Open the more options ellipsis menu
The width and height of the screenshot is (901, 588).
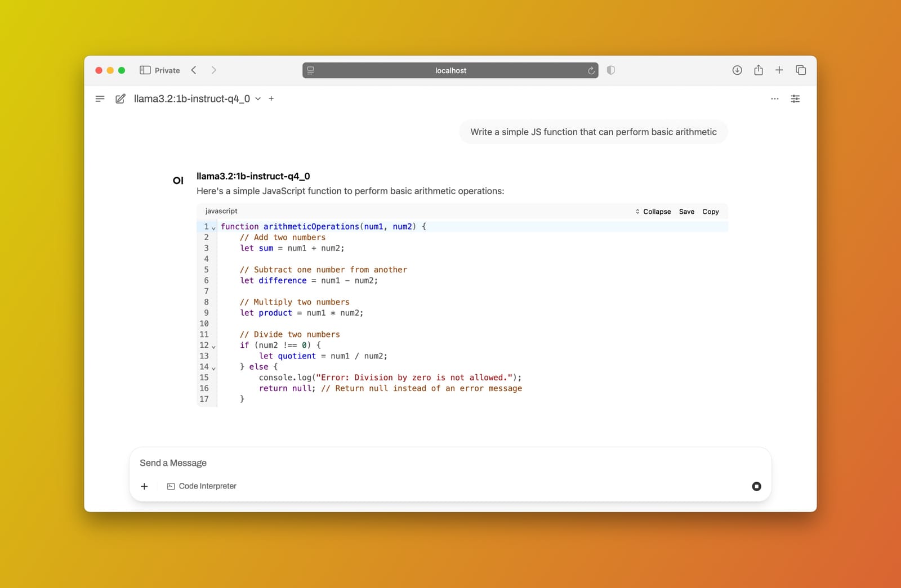pos(774,99)
